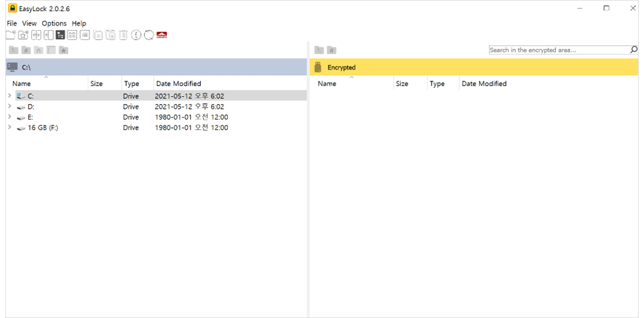Click the favorites star folder icon in local panel
644x318 pixels.
coord(63,50)
